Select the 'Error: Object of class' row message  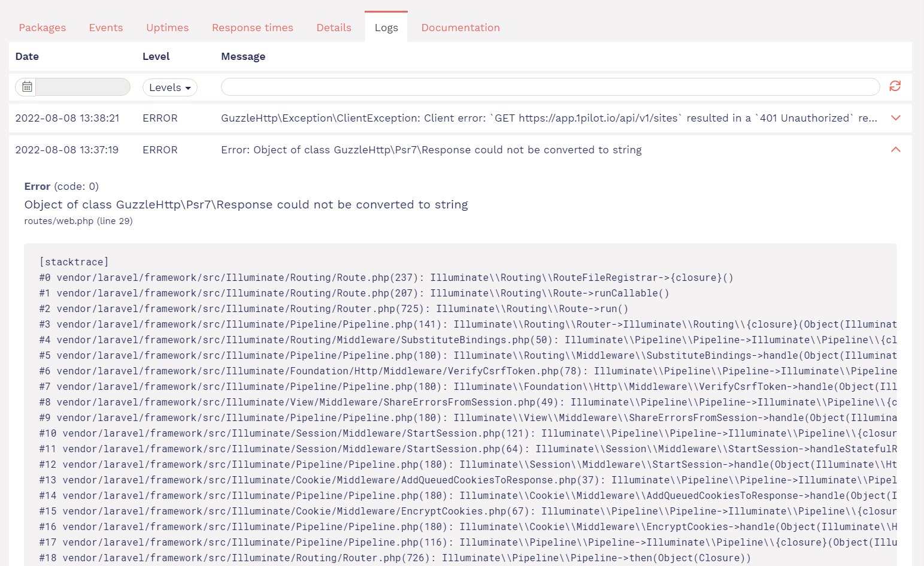(431, 150)
